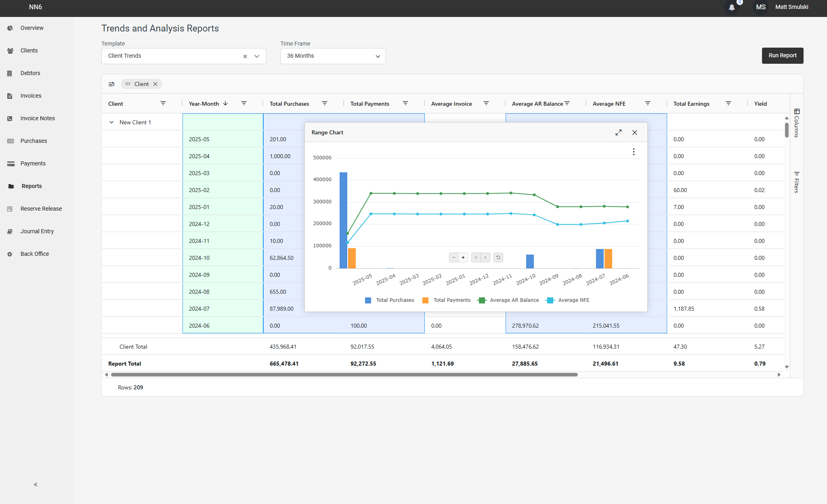Navigate to Debtors in the sidebar
The height and width of the screenshot is (504, 827).
click(30, 73)
